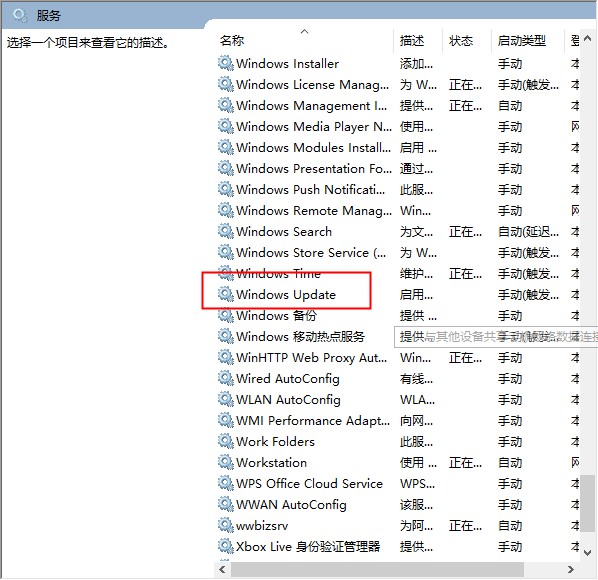Click 正在... status of WinHTTP Web Proxy
Screen dimensions: 598x580
465,358
